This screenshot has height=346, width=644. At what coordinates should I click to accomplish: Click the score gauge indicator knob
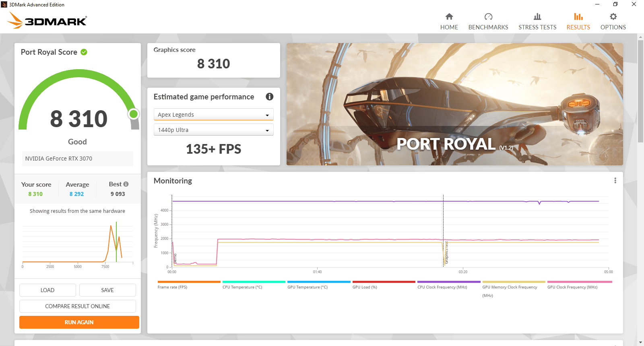pos(134,114)
